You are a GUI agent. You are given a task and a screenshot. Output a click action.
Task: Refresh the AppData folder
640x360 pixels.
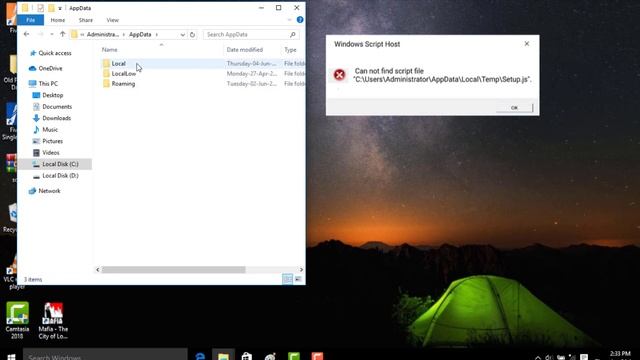coord(192,35)
